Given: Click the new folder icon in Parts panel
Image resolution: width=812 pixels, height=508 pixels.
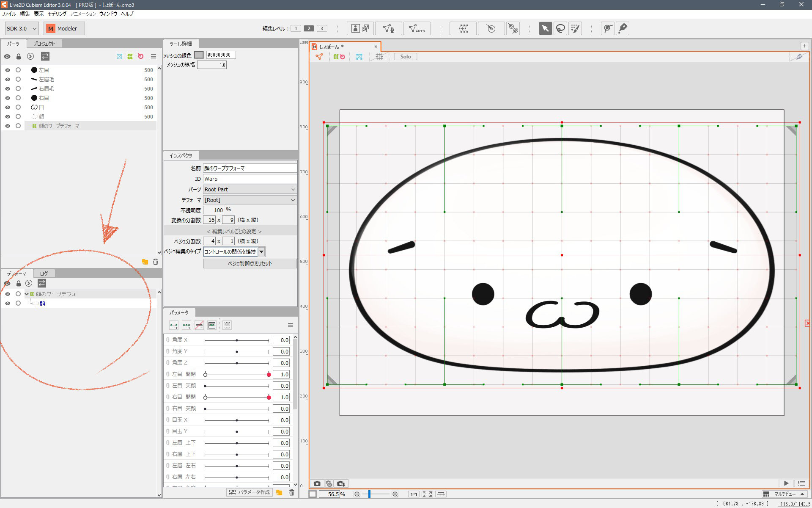Looking at the screenshot, I should pos(145,262).
